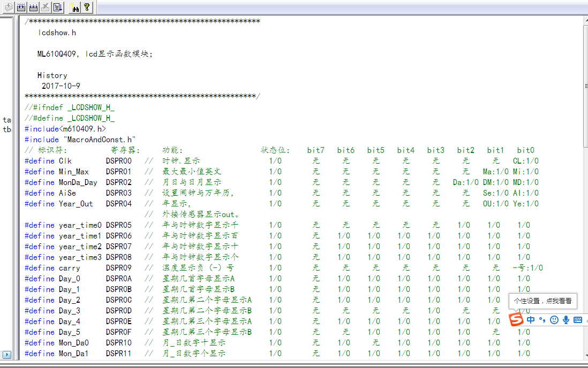Click register name 'DSPR09'

point(118,268)
